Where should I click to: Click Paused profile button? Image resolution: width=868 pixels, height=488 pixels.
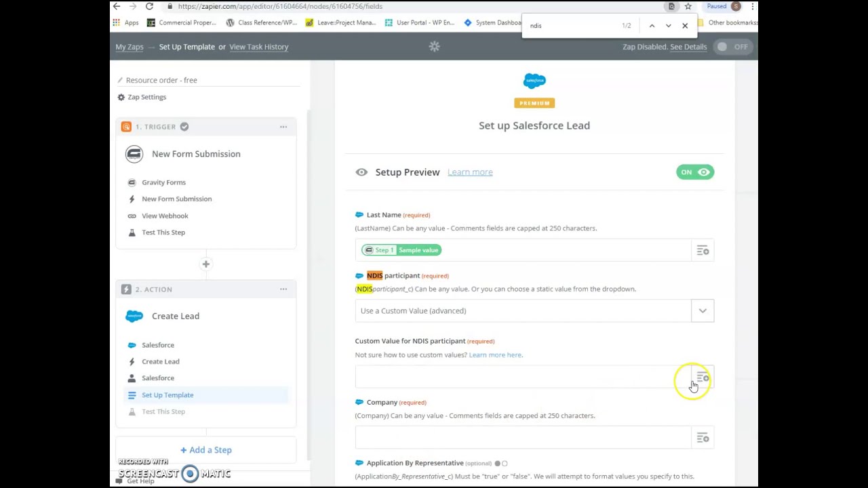tap(723, 6)
